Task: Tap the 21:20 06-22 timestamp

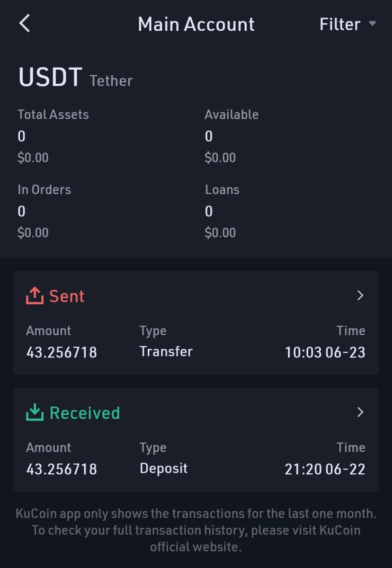Action: (325, 469)
